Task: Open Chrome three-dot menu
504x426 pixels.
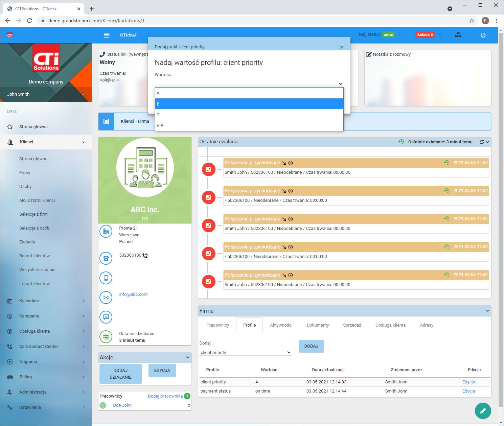Action: [496, 21]
